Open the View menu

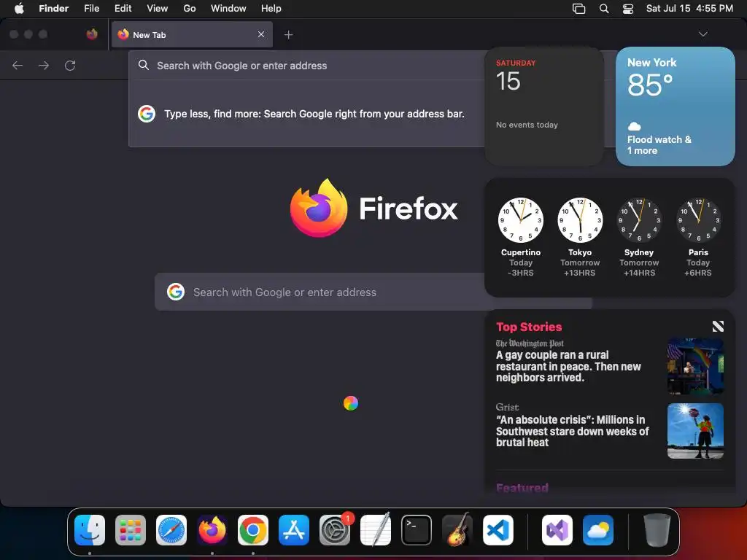point(158,9)
